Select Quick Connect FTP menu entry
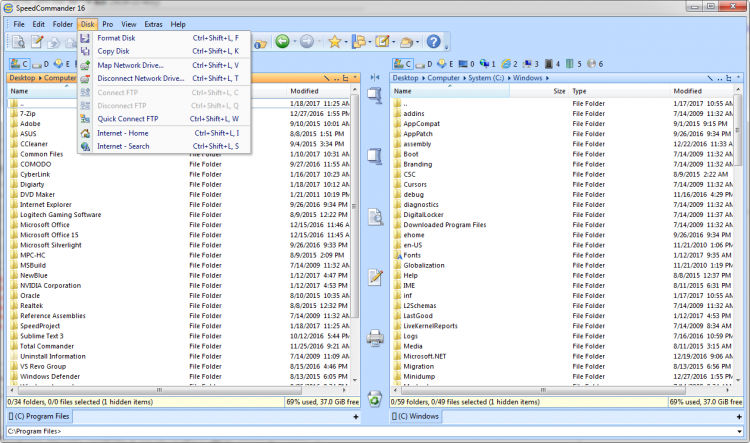The image size is (750, 443). pos(165,119)
